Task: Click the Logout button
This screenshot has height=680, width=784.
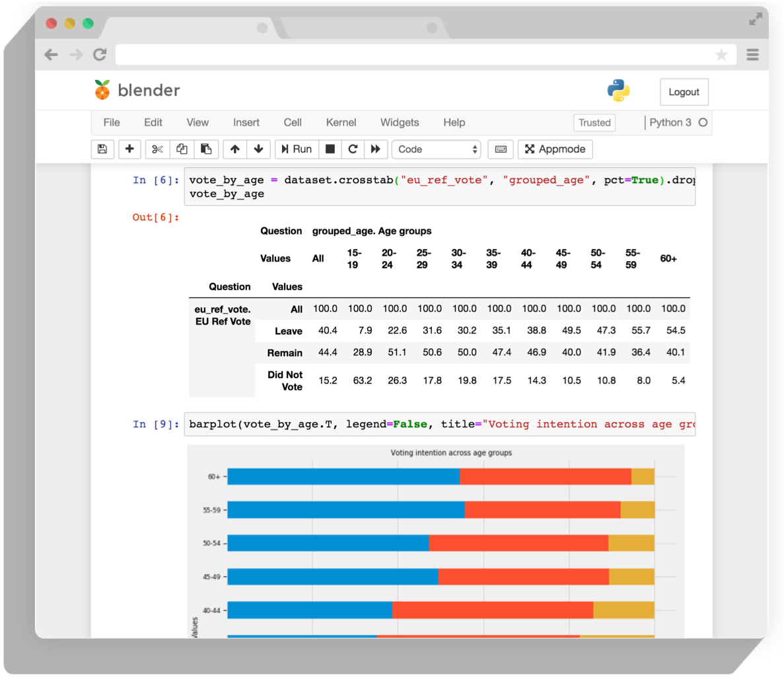Action: [684, 92]
